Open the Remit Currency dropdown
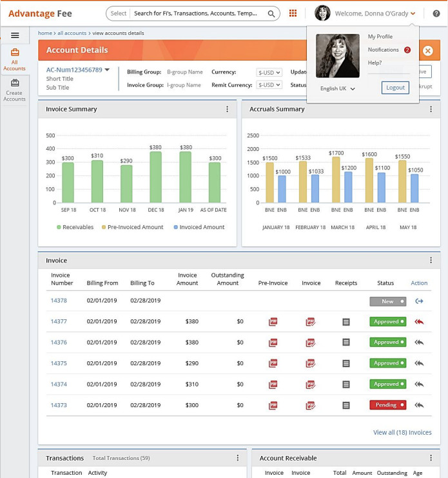The image size is (448, 478). [269, 85]
